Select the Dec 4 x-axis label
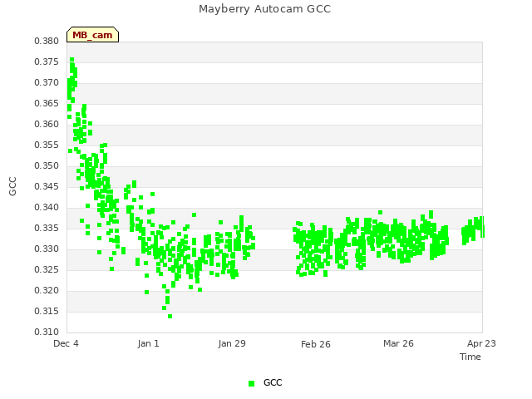Viewport: 532px width, 399px height. 66,343
